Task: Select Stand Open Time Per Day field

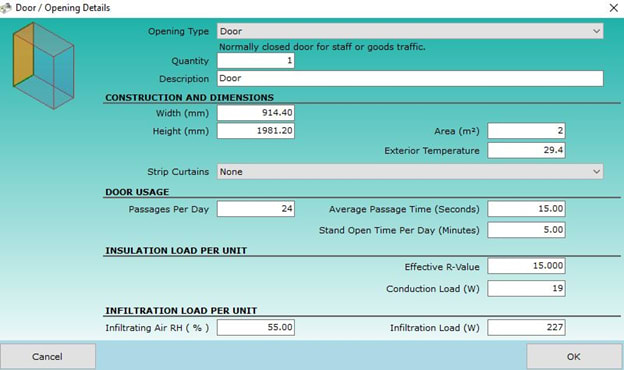Action: (526, 230)
